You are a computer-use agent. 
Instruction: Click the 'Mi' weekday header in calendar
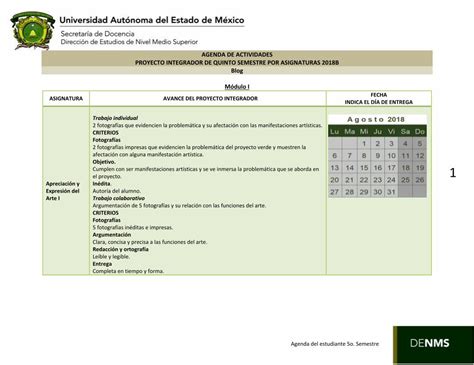click(364, 132)
